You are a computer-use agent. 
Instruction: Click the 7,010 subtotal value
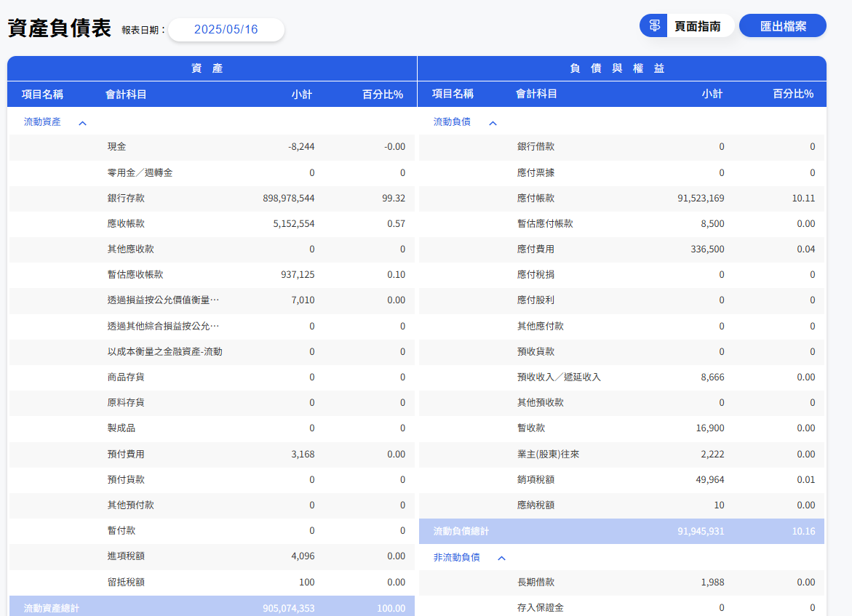coord(303,300)
